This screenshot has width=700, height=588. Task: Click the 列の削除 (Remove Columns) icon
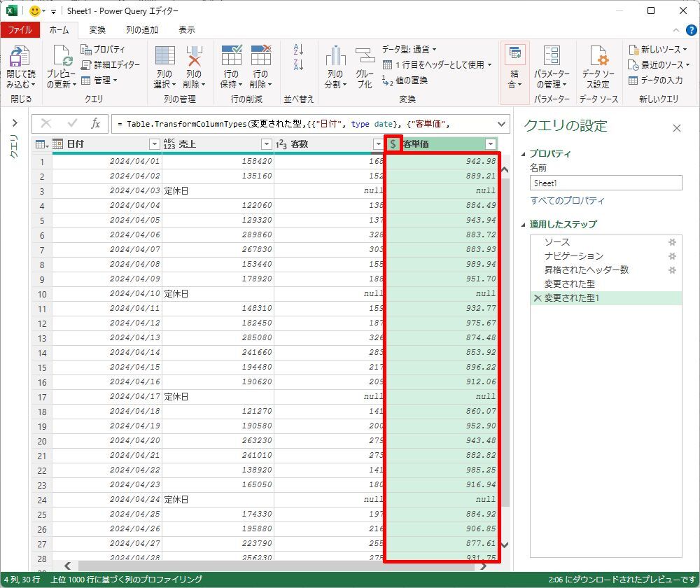point(193,57)
